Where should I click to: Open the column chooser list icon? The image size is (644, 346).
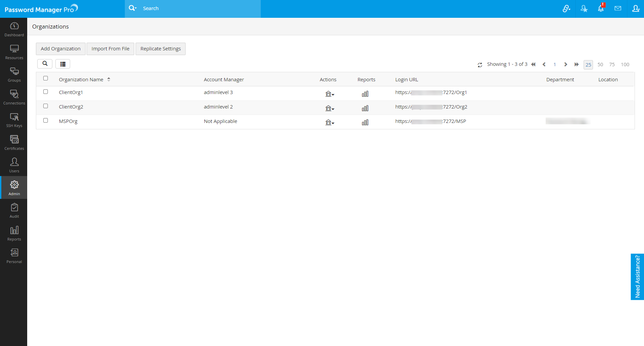pos(63,64)
